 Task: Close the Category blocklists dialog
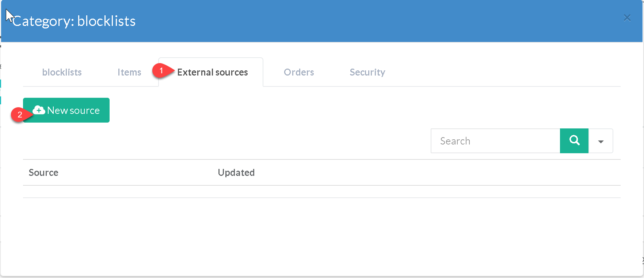tap(627, 18)
